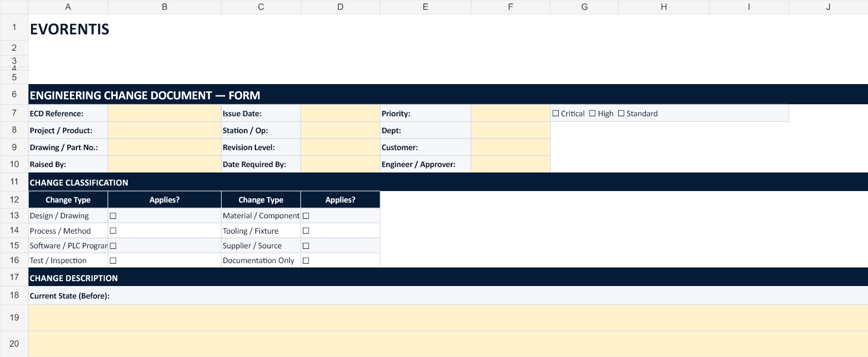Select the Drawing / Part No. input cell
Viewport: 868px width, 357px height.
164,147
